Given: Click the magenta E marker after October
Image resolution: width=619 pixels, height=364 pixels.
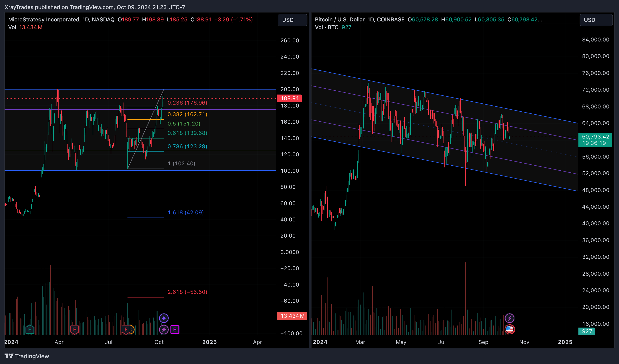Looking at the screenshot, I should (x=175, y=330).
